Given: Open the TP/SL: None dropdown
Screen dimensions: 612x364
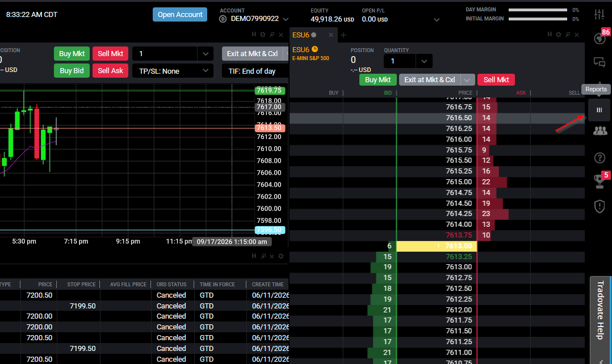Looking at the screenshot, I should click(x=173, y=71).
